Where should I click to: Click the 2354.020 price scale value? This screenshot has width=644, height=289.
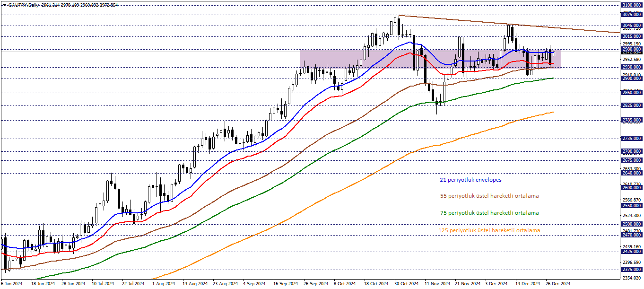tap(632, 278)
